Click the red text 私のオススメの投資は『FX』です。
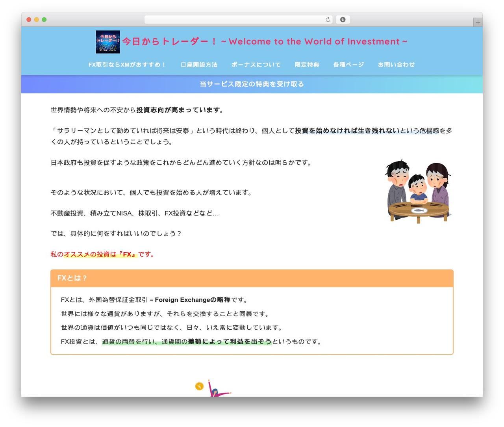The height and width of the screenshot is (427, 504). [x=103, y=254]
